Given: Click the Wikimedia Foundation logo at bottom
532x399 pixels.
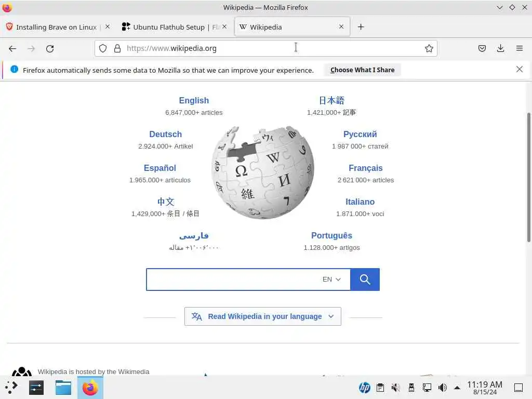Looking at the screenshot, I should click(22, 371).
